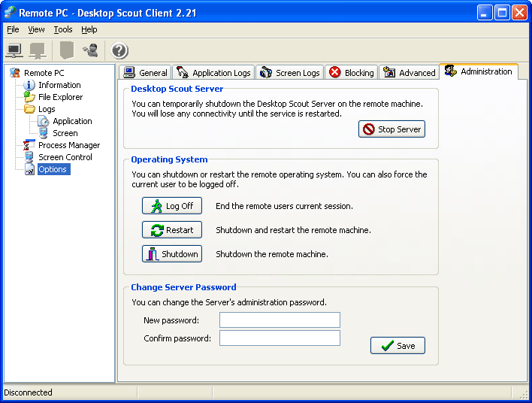Click the General tab computer icon
Viewport: 532px width, 403px height.
click(129, 72)
